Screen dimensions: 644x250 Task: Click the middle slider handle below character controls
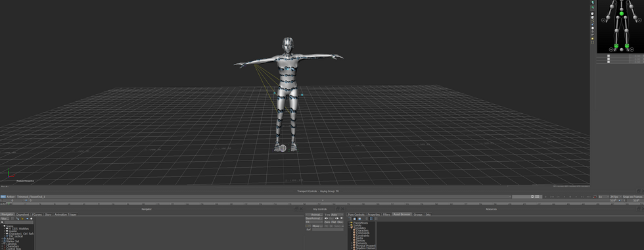coord(609,59)
